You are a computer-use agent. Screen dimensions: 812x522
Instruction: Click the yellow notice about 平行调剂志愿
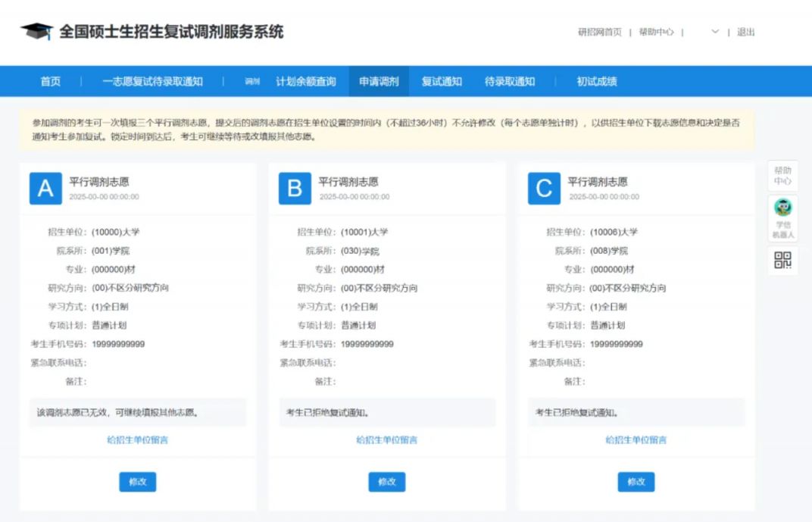coord(386,130)
